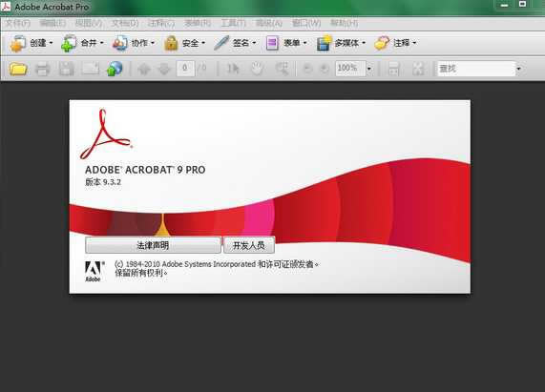Enable scrolling pages view icon
The width and height of the screenshot is (545, 392).
(393, 69)
